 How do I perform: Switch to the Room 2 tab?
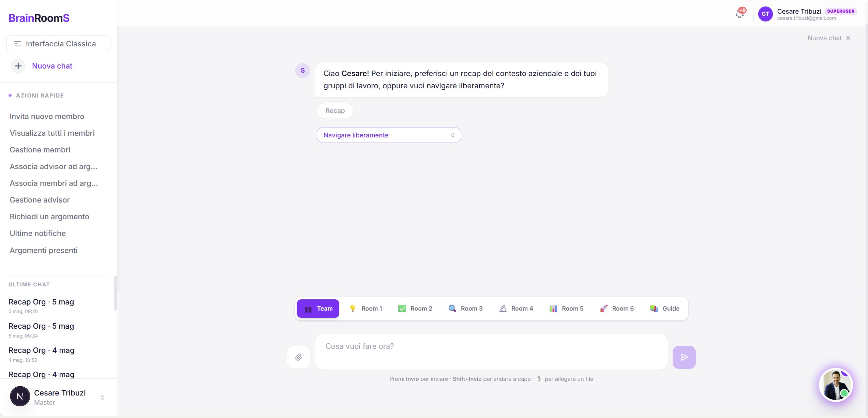coord(415,309)
